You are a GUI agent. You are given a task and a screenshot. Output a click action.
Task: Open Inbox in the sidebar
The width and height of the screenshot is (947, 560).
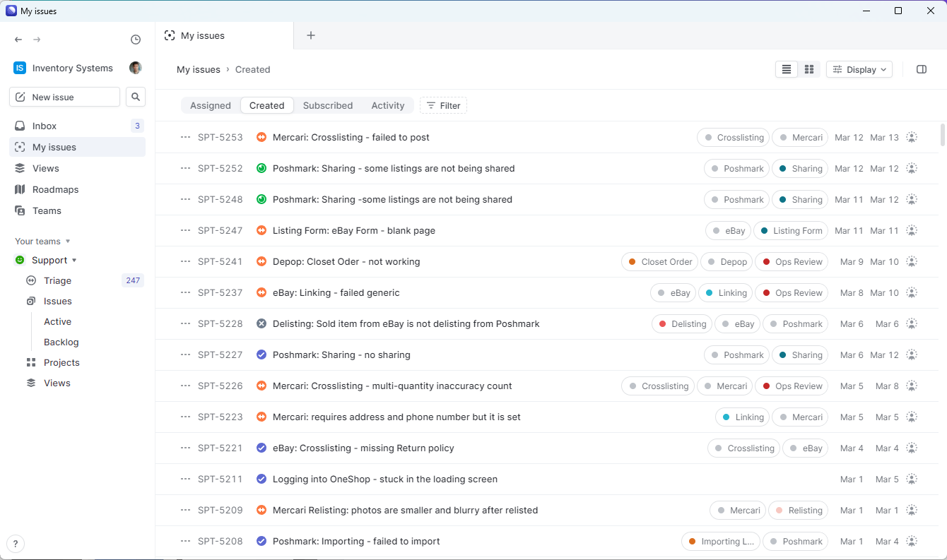[78, 126]
